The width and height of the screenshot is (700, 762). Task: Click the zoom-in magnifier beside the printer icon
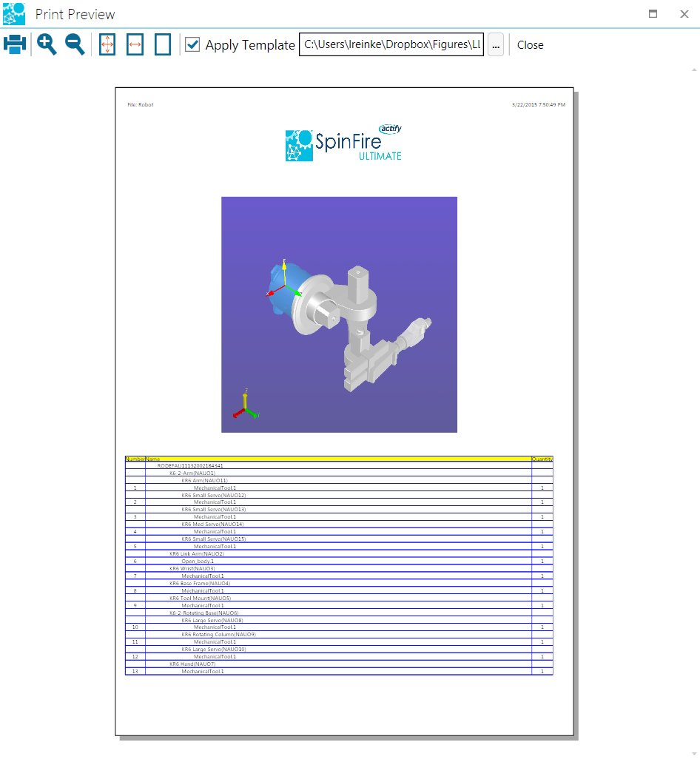pyautogui.click(x=46, y=44)
